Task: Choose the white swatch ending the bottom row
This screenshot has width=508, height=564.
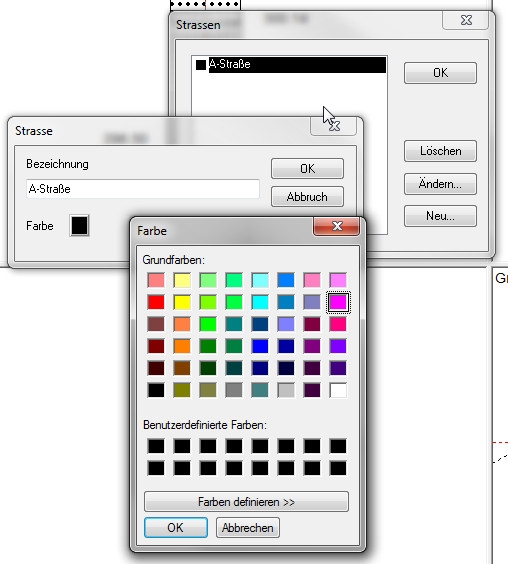Action: click(338, 390)
